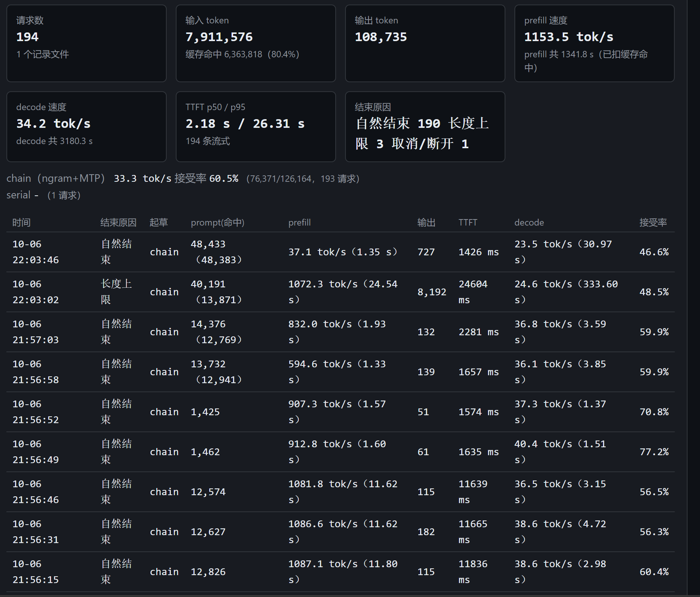
Task: Click the decode 速度 34.2 tok/s value
Action: [x=53, y=124]
